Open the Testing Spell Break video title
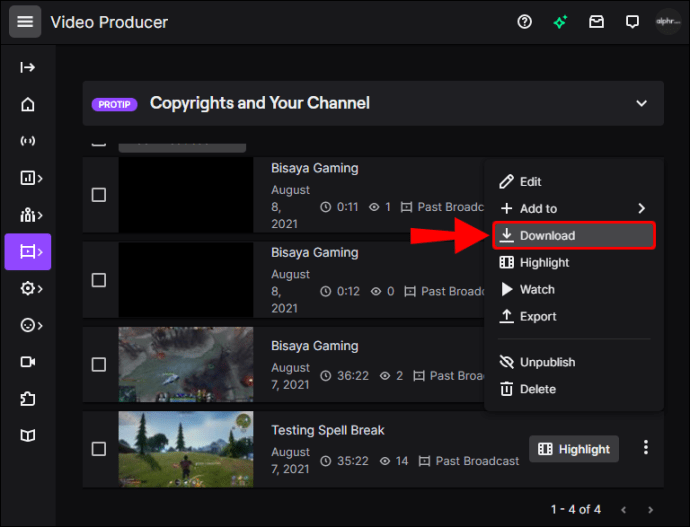690x527 pixels. 328,430
